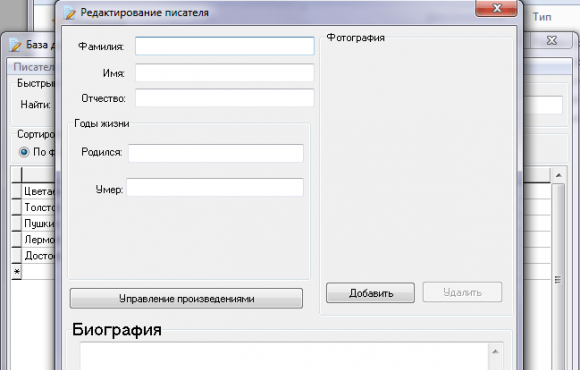This screenshot has width=580, height=370.
Task: Click biography scrollbar up arrow
Action: [x=495, y=351]
